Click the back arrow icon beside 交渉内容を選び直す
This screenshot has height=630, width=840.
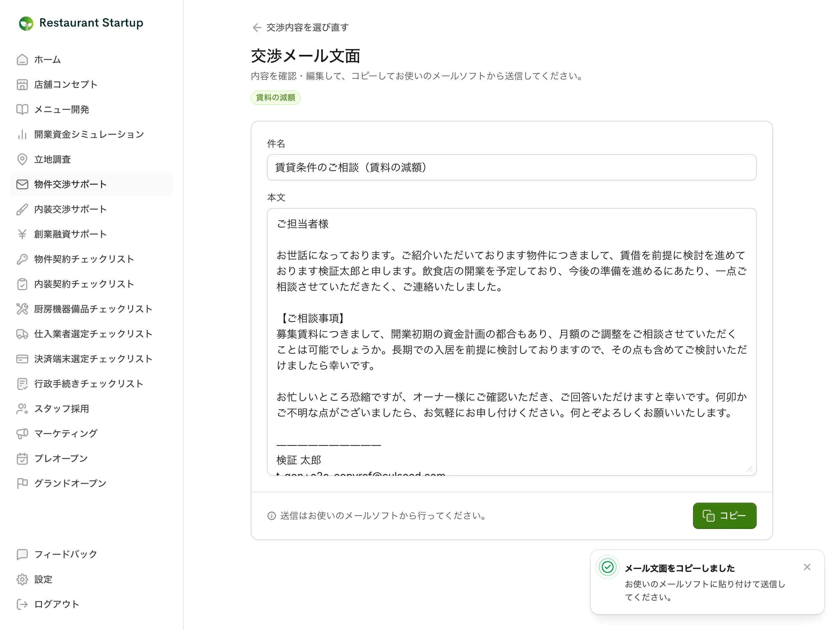click(x=257, y=27)
